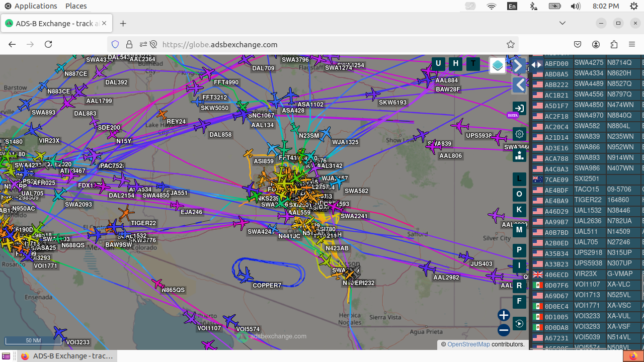Select VIR23X row in aircraft list
The height and width of the screenshot is (362, 644).
click(x=587, y=275)
